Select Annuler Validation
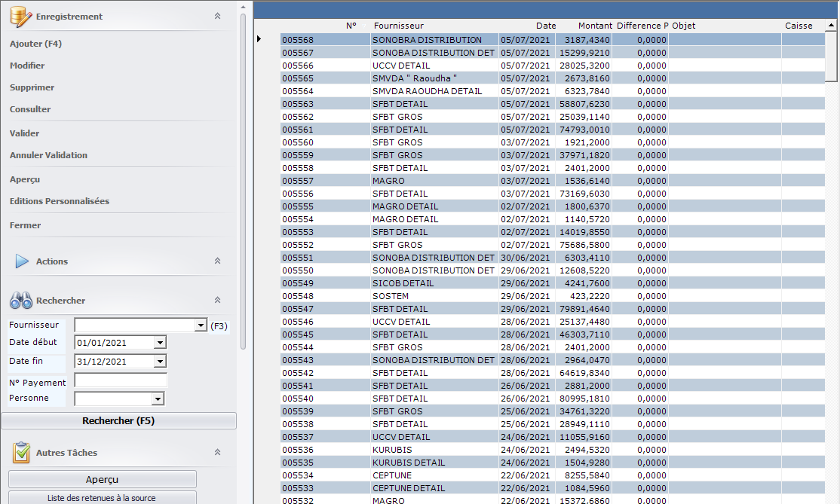Viewport: 840px width, 504px height. point(48,155)
